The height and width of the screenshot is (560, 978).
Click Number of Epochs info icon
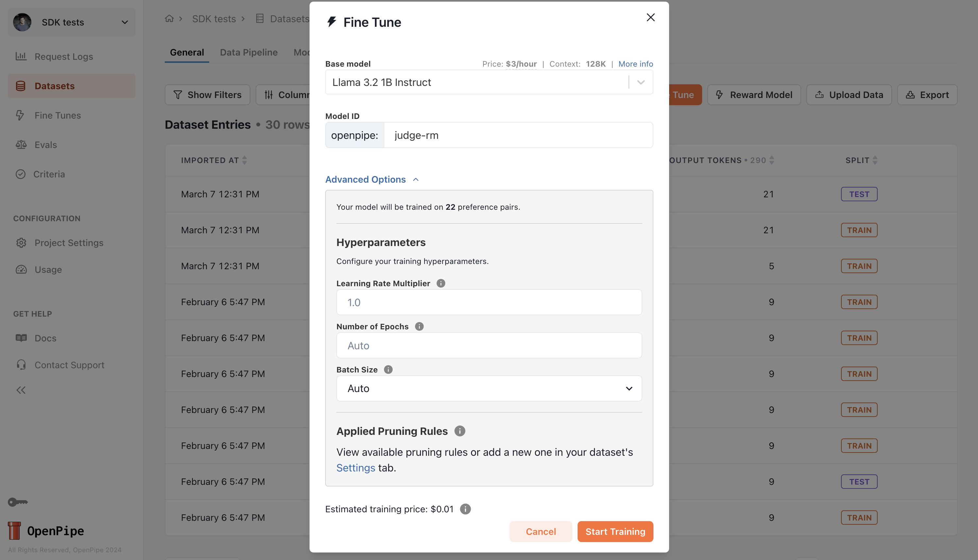pos(419,326)
